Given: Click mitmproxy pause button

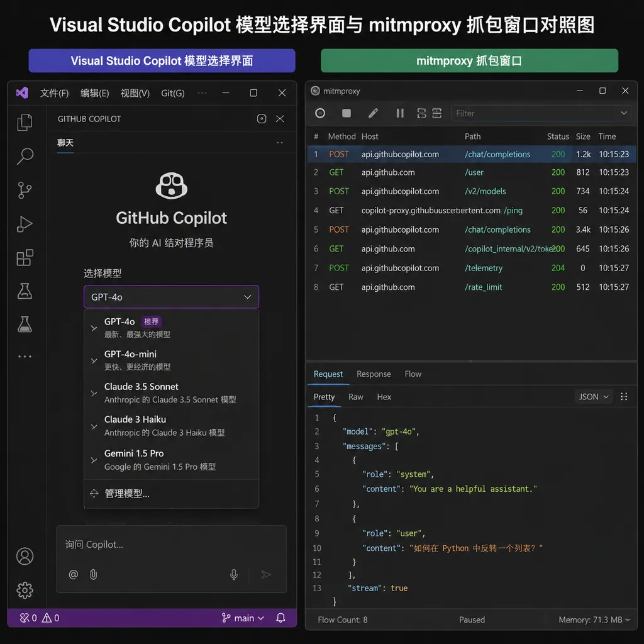Looking at the screenshot, I should [x=399, y=113].
